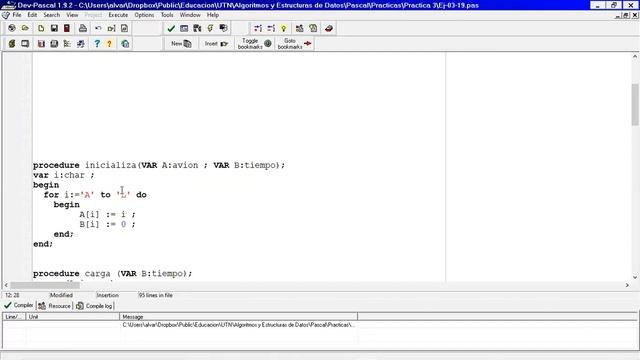
Task: Click the '95 lines in file' status text
Action: pyautogui.click(x=155, y=295)
